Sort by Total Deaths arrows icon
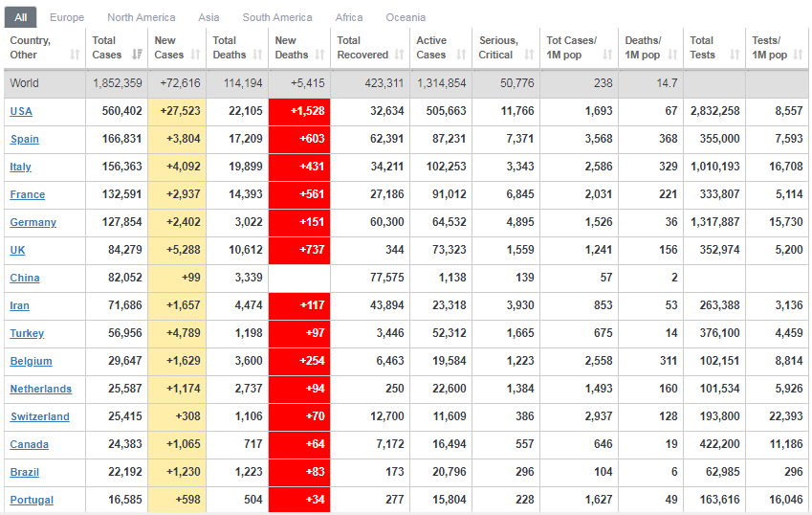This screenshot has width=812, height=515. point(257,55)
